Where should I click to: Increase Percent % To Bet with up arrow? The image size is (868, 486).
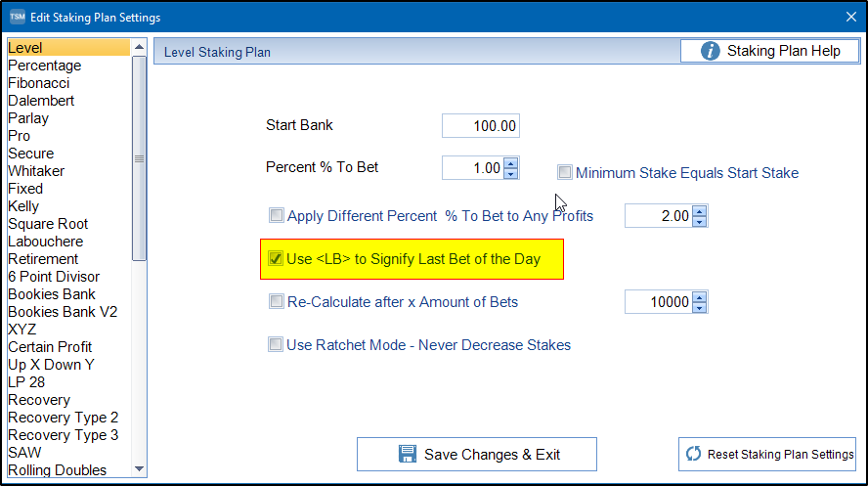pyautogui.click(x=511, y=162)
